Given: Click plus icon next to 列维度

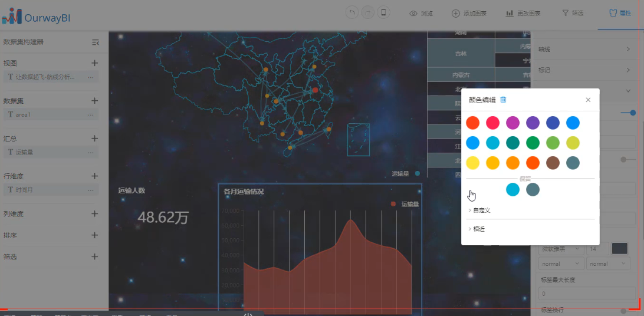Looking at the screenshot, I should coord(94,214).
